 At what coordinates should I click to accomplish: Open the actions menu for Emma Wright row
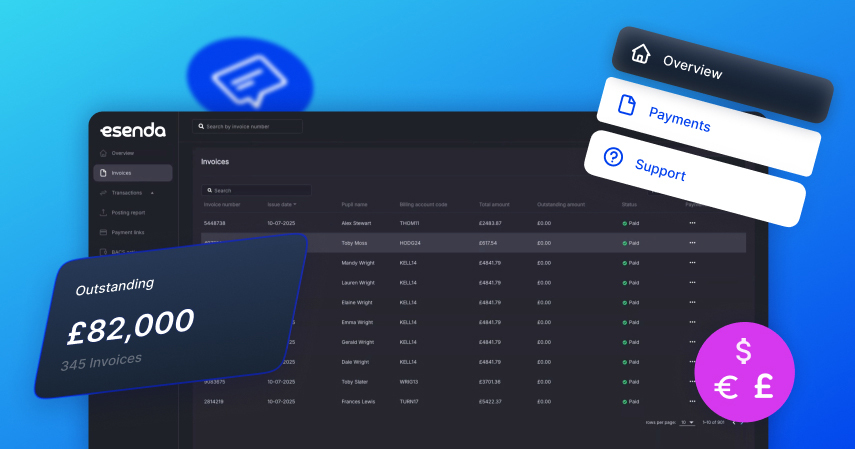pos(693,322)
